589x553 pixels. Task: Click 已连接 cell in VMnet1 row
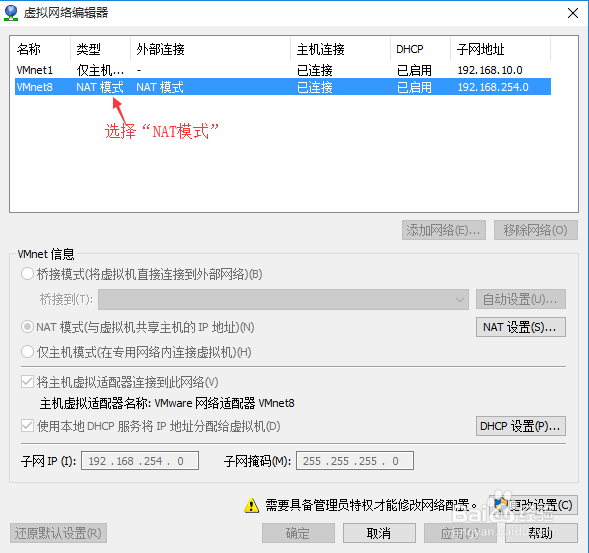tap(315, 70)
